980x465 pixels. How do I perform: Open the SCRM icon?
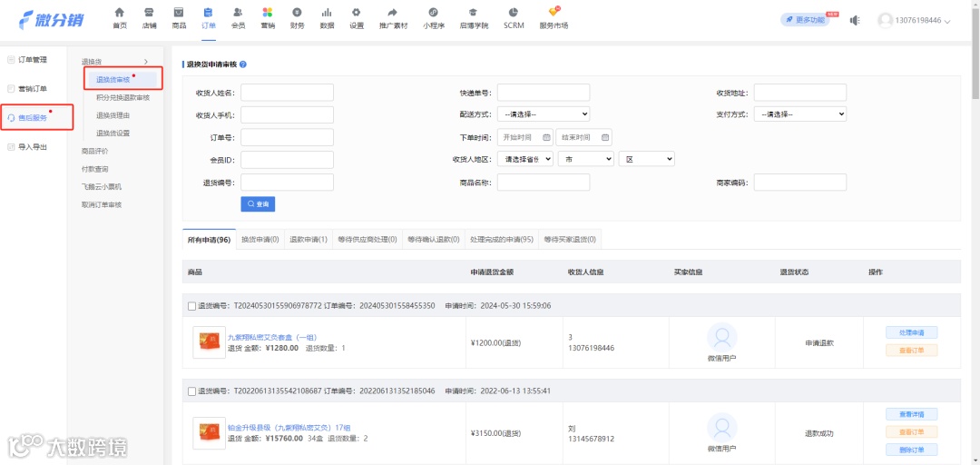click(513, 13)
